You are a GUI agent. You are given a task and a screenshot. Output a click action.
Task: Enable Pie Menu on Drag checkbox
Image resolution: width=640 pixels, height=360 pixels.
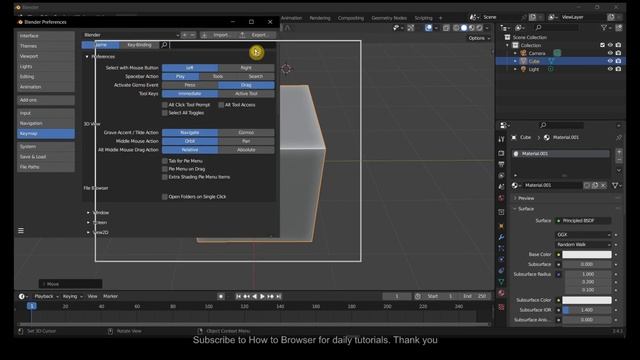click(x=165, y=169)
